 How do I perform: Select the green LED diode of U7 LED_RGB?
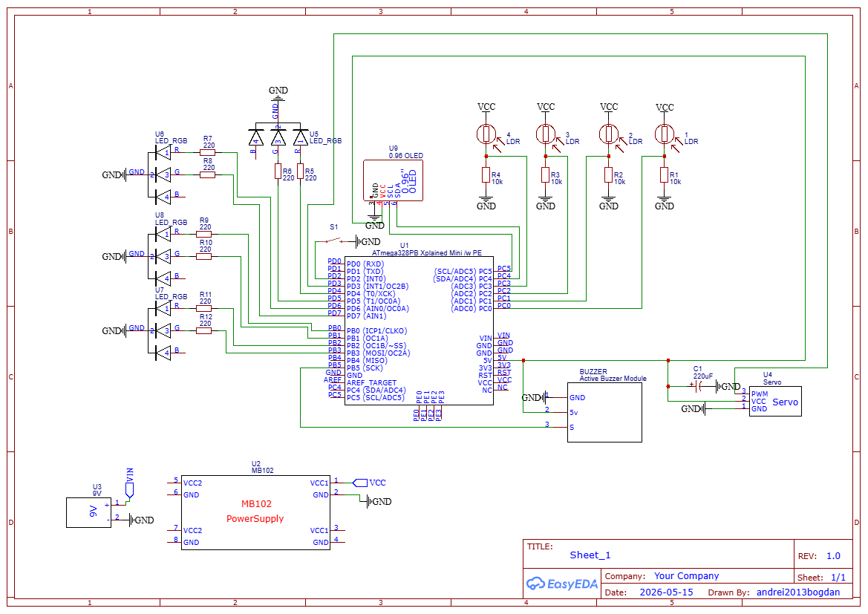163,330
